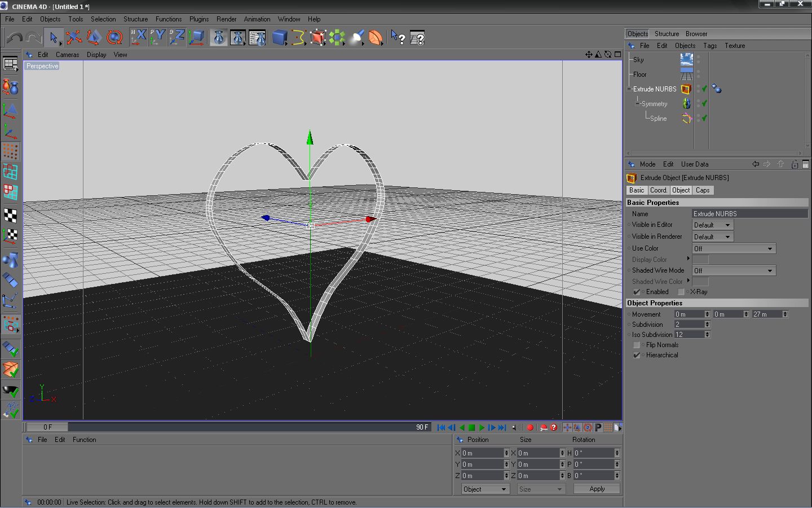Screen dimensions: 812x508
Task: Toggle Z axis lock
Action: click(x=176, y=38)
